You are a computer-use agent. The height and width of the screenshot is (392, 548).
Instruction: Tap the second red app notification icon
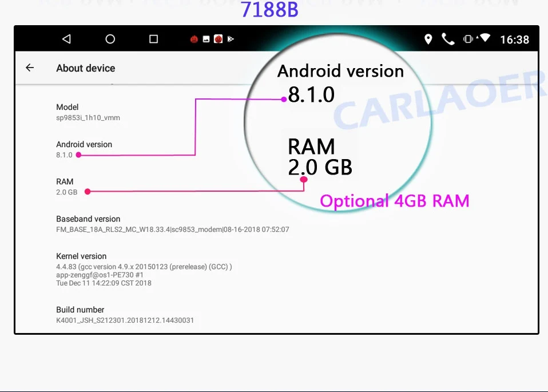tap(218, 38)
